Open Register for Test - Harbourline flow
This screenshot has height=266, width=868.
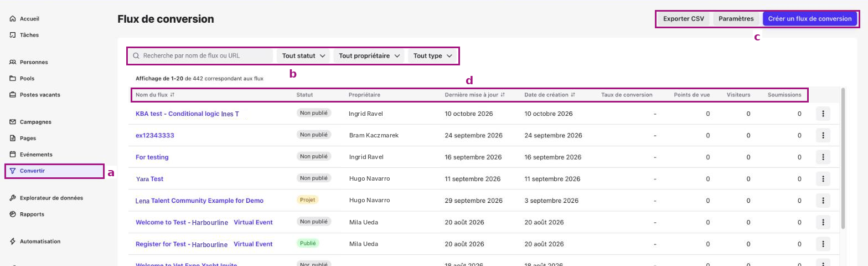click(x=204, y=244)
